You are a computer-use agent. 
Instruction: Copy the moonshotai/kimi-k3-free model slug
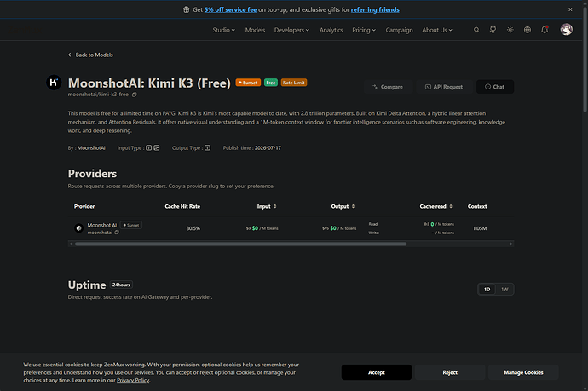[x=135, y=95]
